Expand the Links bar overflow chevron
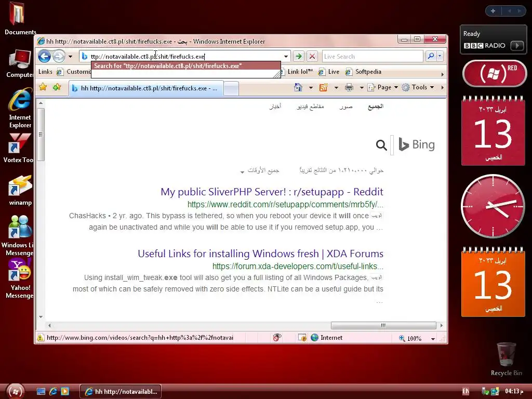Viewport: 532px width, 399px height. pos(442,74)
